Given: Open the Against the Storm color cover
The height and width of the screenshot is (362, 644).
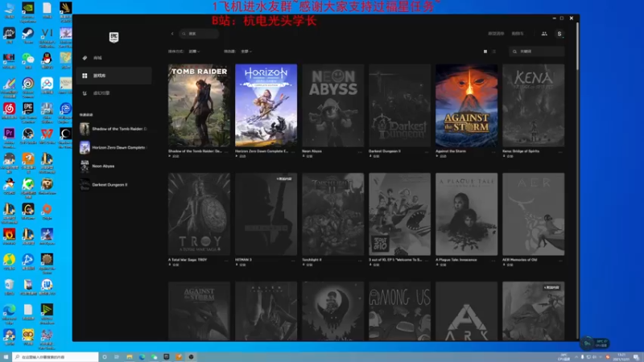Looking at the screenshot, I should tap(467, 105).
